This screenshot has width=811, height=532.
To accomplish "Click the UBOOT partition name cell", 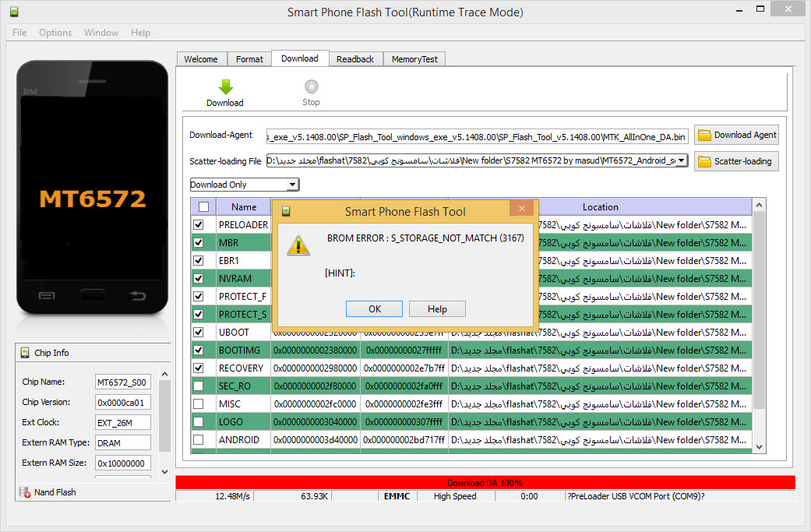I will click(244, 332).
